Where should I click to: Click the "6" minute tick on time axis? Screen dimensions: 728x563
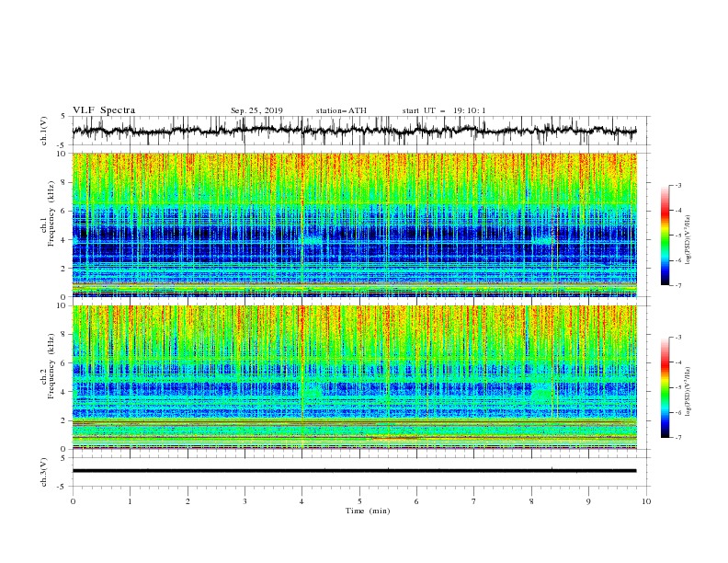point(416,501)
